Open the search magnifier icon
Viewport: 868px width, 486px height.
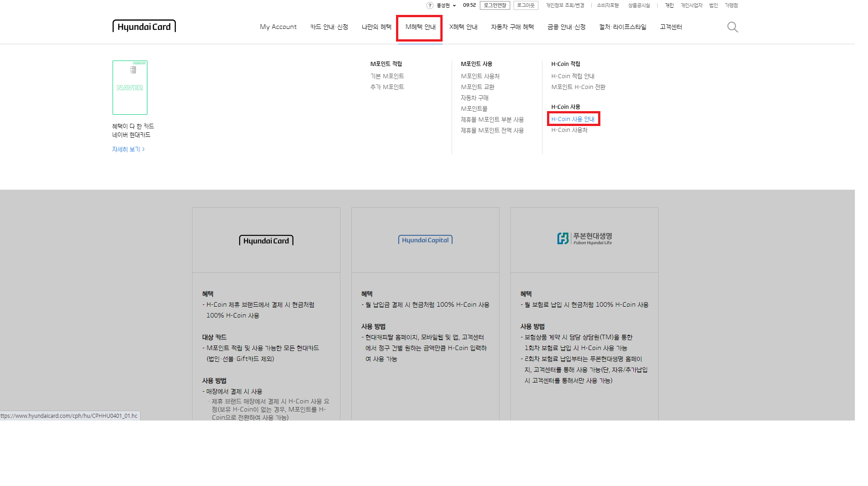(732, 27)
